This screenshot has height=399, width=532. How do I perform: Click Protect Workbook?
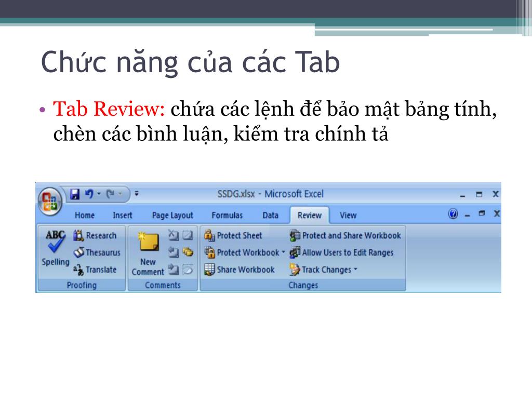coord(242,252)
